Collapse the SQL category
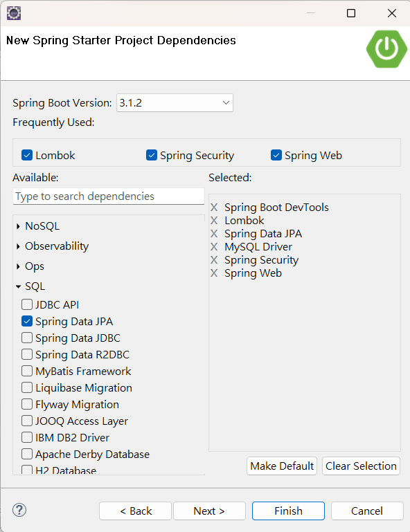The width and height of the screenshot is (410, 532). (x=18, y=286)
